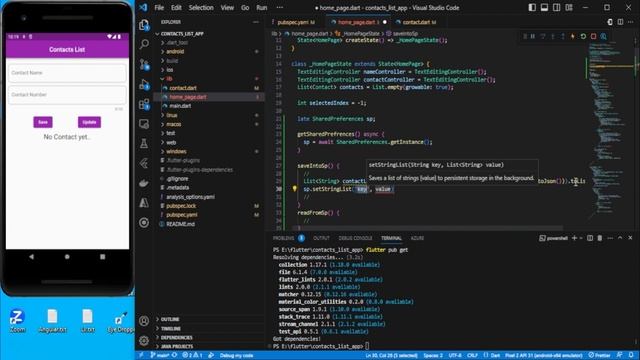Open the Selection menu
This screenshot has width=640, height=360.
coord(201,7)
